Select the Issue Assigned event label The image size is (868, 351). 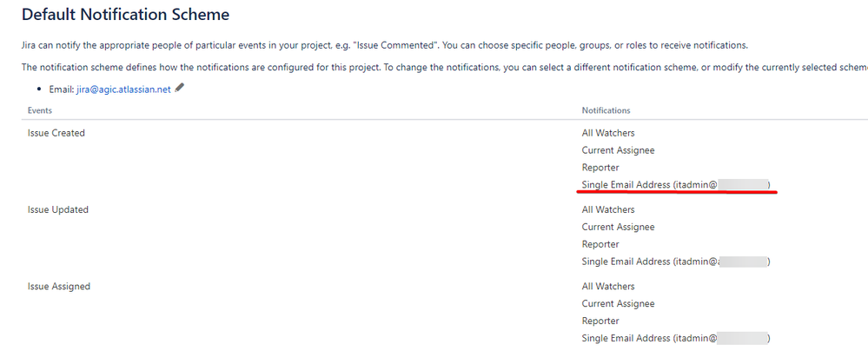[59, 286]
